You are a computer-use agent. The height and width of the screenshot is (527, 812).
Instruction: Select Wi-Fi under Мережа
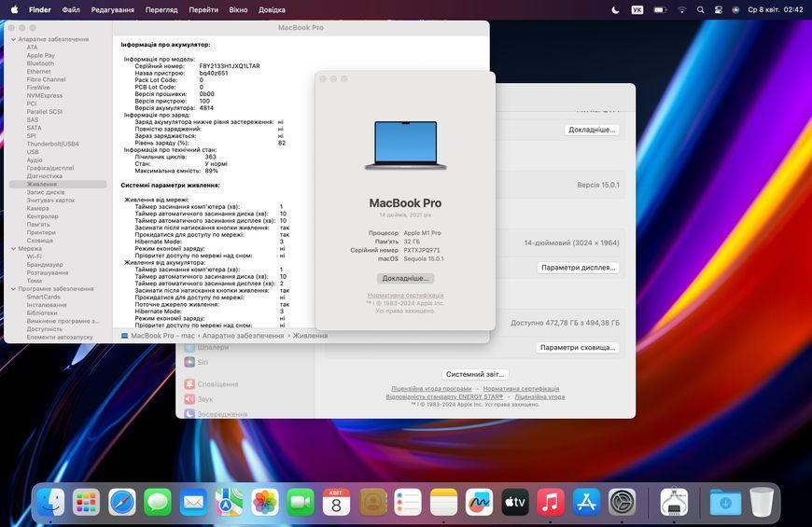(35, 257)
